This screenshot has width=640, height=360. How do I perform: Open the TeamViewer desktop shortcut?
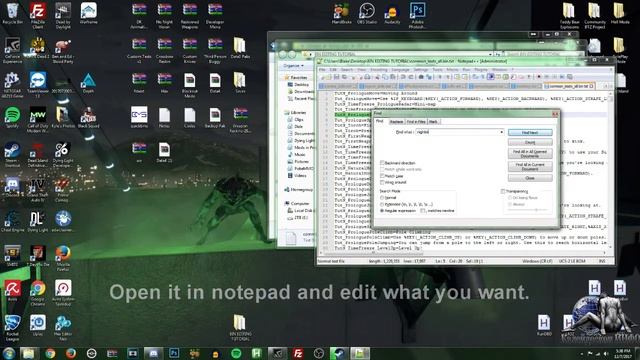coord(38,85)
